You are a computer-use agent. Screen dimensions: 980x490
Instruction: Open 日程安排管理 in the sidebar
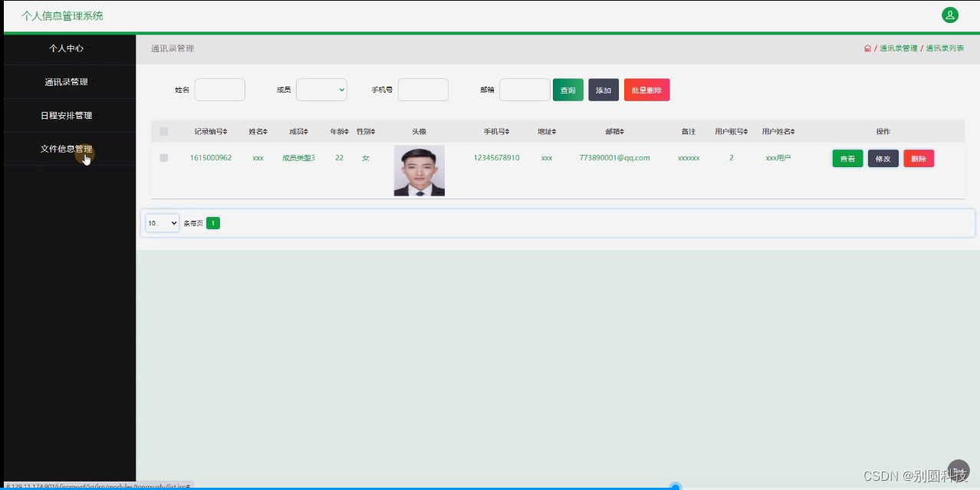pos(67,114)
